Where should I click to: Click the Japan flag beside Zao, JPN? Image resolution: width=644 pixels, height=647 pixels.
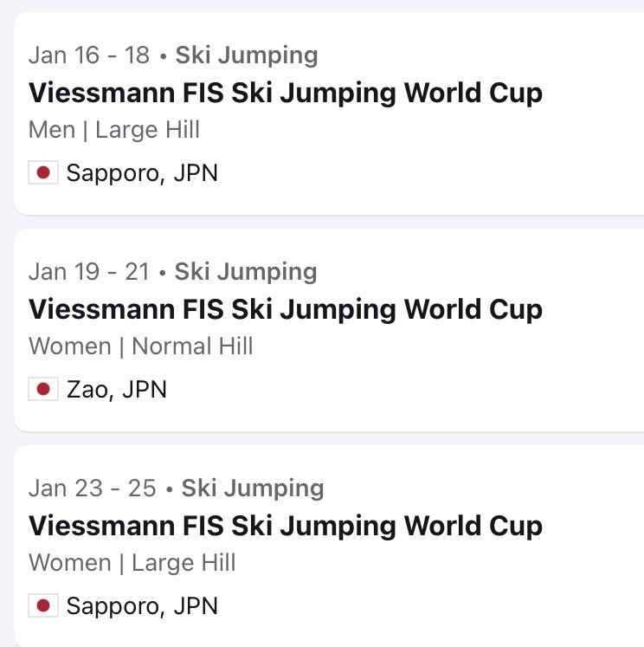coord(42,390)
